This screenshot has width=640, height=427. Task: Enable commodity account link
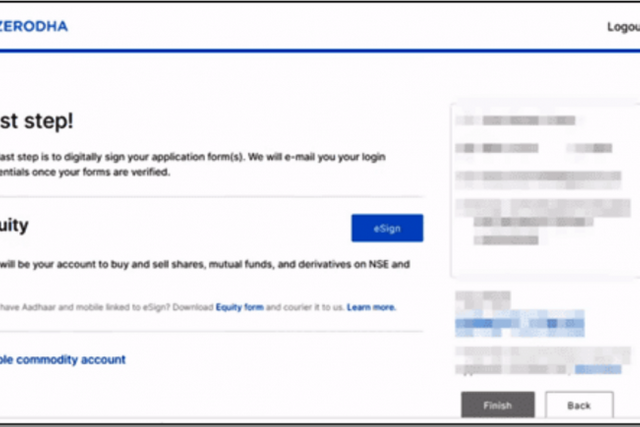click(x=62, y=360)
